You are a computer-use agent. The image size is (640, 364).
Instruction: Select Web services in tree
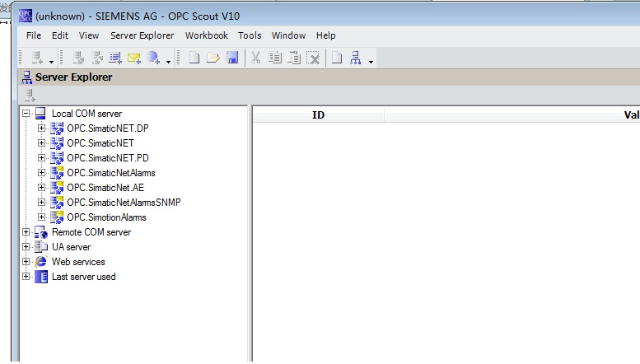click(x=78, y=262)
